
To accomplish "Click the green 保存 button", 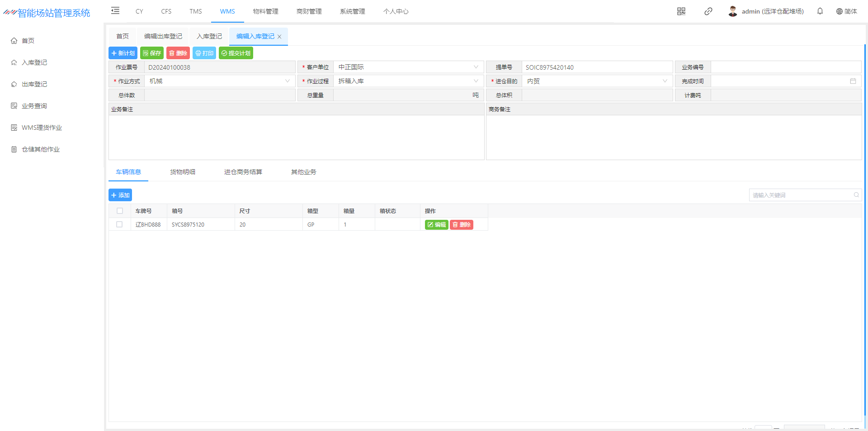I will pos(152,53).
